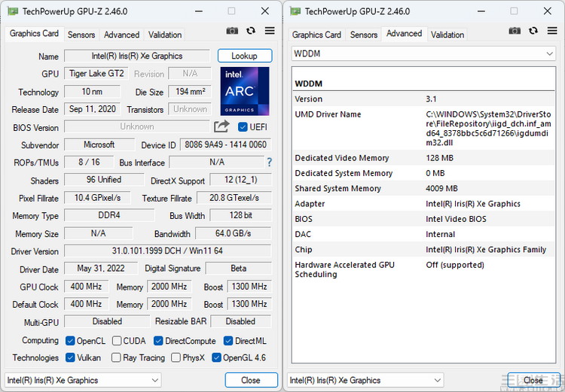Minimize the left GPU-Z window

pyautogui.click(x=199, y=11)
